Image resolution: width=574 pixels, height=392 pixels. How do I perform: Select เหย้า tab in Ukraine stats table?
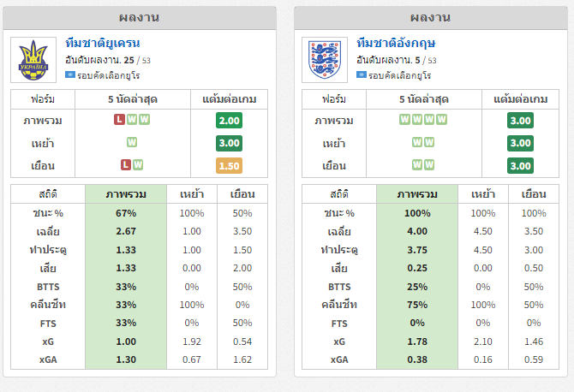192,194
